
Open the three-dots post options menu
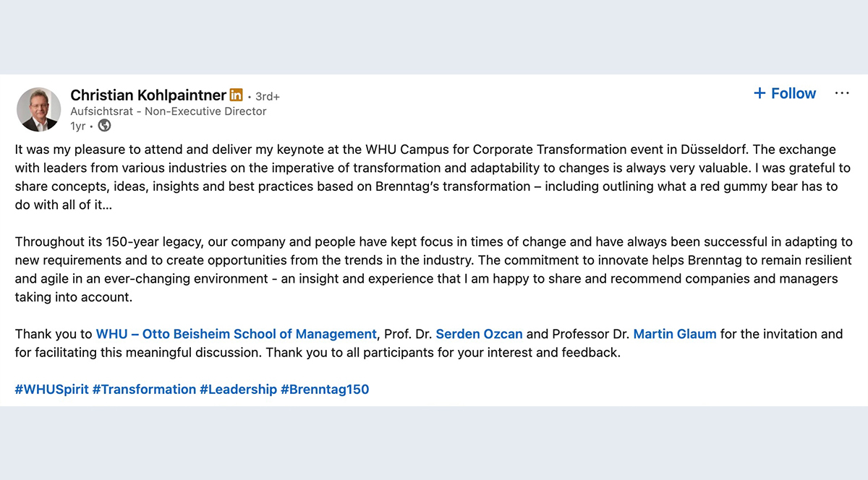841,93
